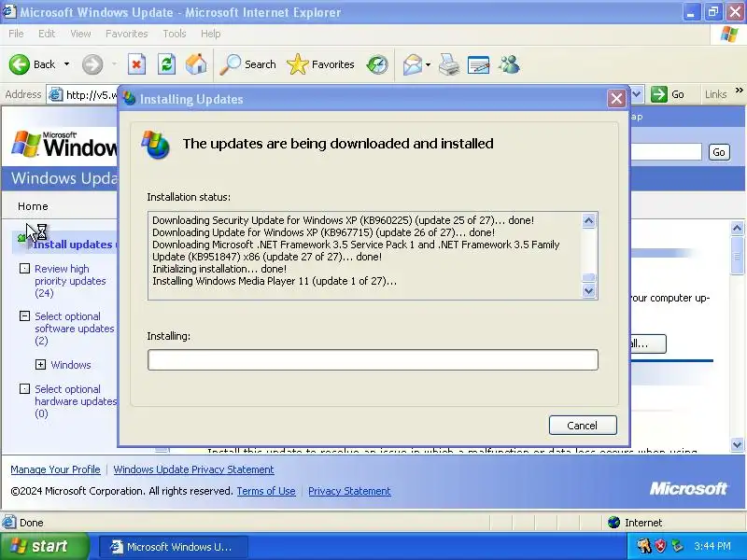Open the File menu
The image size is (747, 560).
click(x=16, y=34)
